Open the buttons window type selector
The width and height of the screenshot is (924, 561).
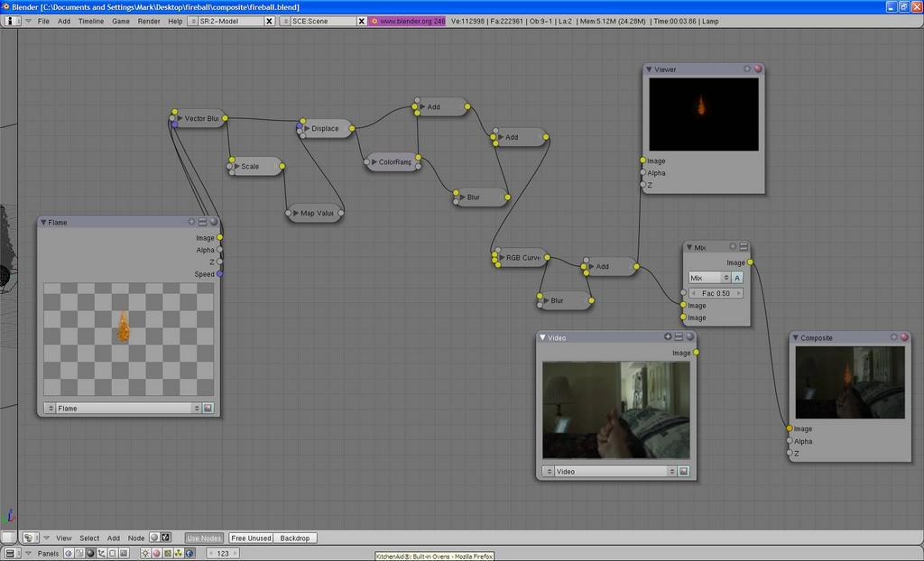click(13, 554)
